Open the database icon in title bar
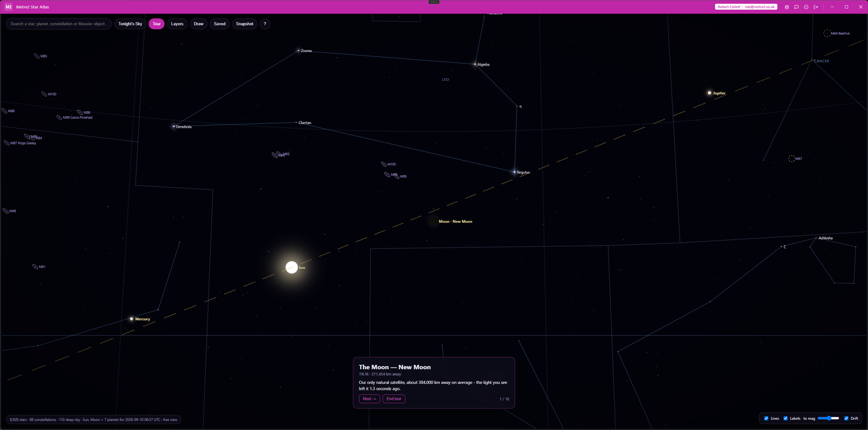Image resolution: width=868 pixels, height=430 pixels. pyautogui.click(x=787, y=7)
